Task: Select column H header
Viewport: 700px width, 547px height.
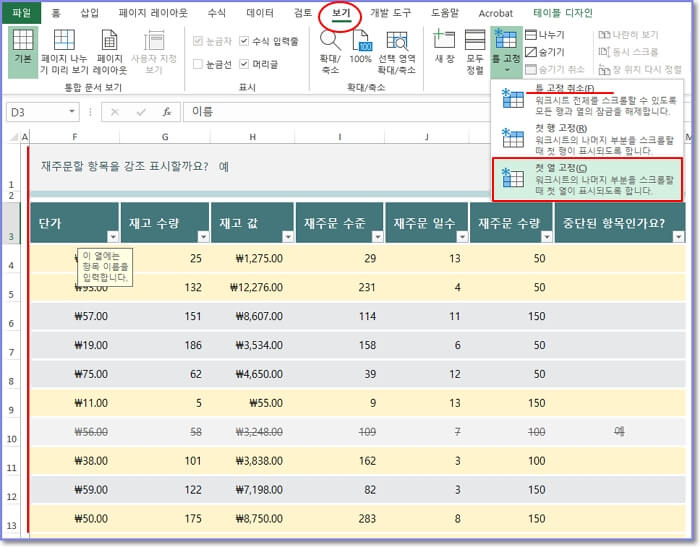Action: (x=252, y=137)
